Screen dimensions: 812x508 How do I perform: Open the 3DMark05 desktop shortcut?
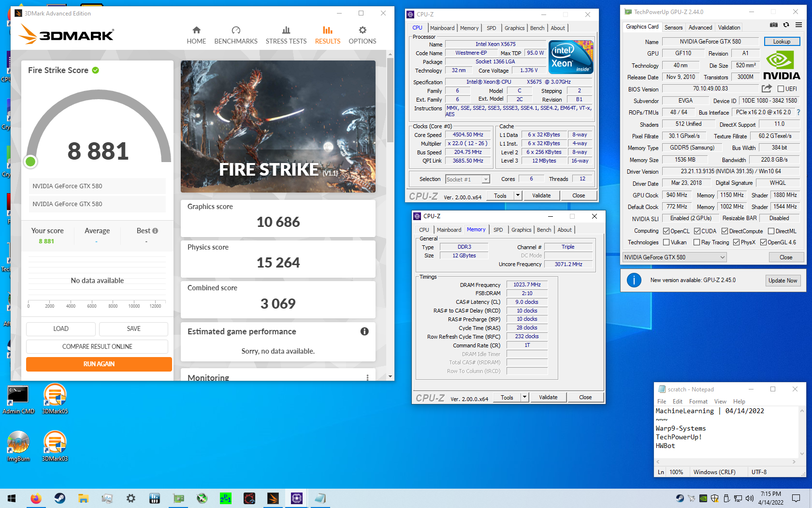point(55,400)
